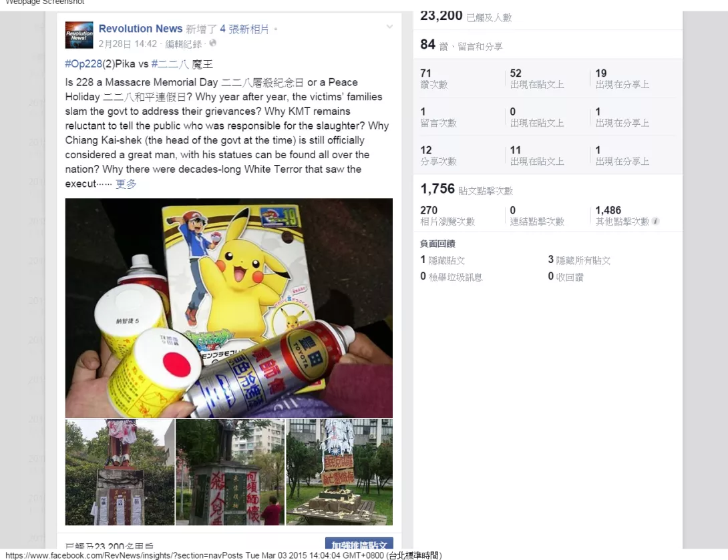Open the Revolution News page link
The width and height of the screenshot is (728, 560).
140,29
